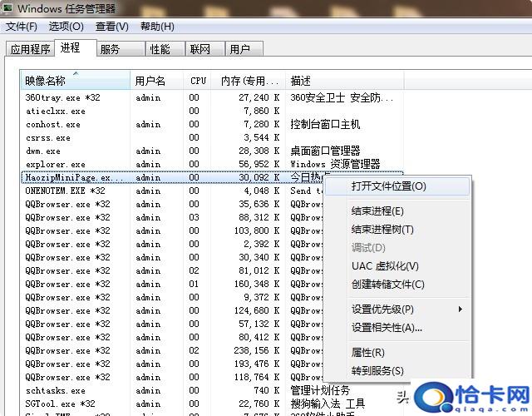The width and height of the screenshot is (532, 416).
Task: Sort by the 内存 column header
Action: [243, 81]
